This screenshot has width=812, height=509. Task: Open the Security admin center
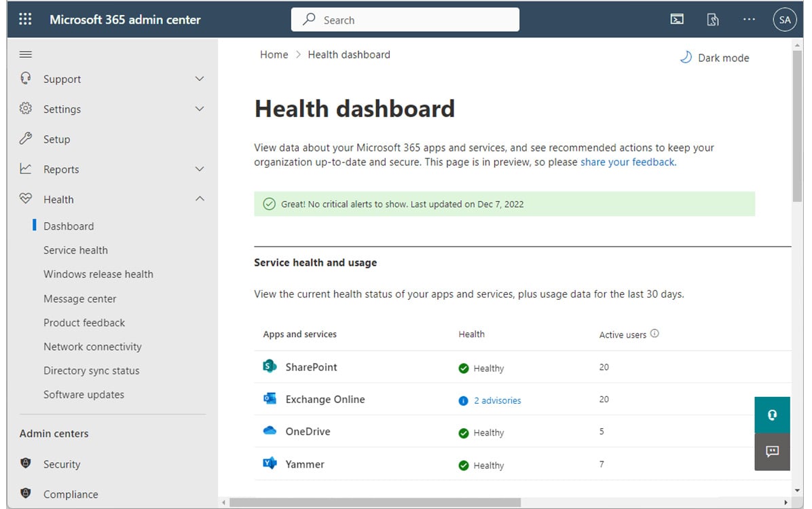(62, 464)
